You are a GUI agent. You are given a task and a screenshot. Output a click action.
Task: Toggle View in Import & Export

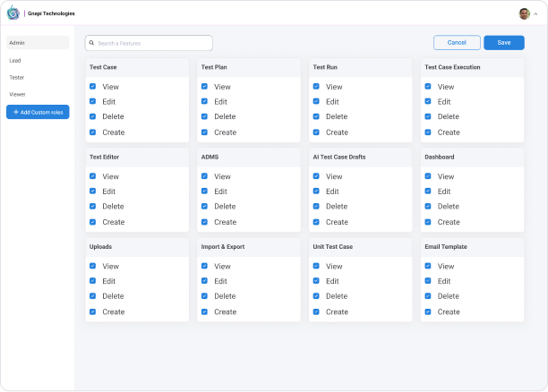(x=204, y=266)
